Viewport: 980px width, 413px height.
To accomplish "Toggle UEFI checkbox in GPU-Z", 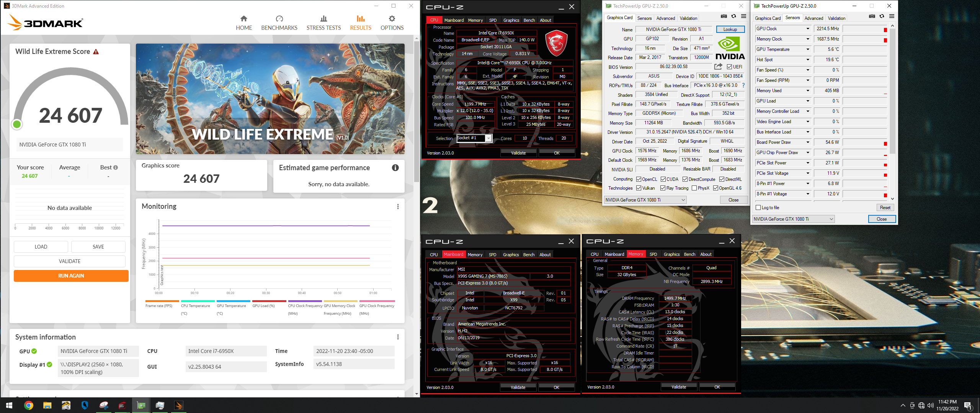I will tap(729, 67).
